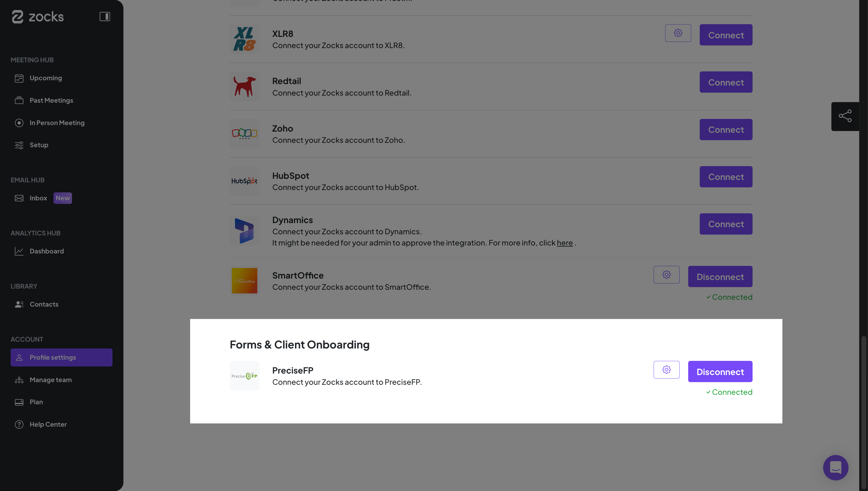Click the PreciseFP logo thumbnail

click(244, 376)
